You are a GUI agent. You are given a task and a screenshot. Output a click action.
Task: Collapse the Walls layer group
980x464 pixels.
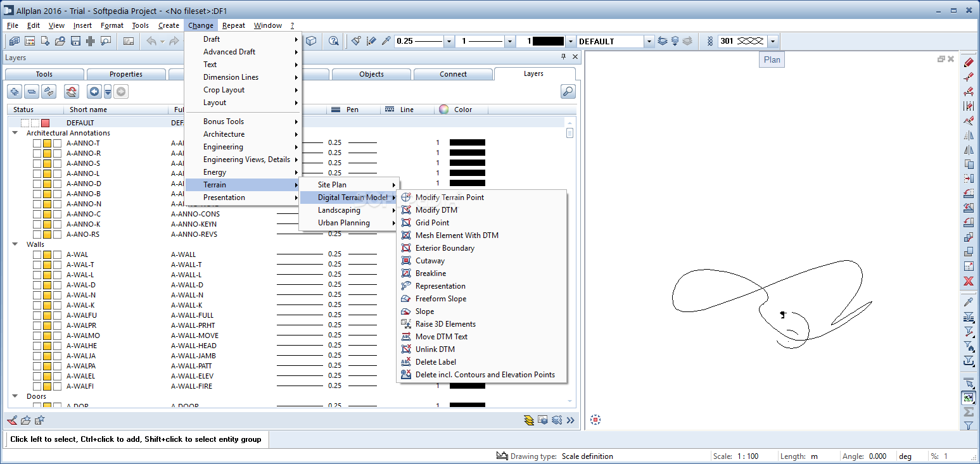pos(15,244)
